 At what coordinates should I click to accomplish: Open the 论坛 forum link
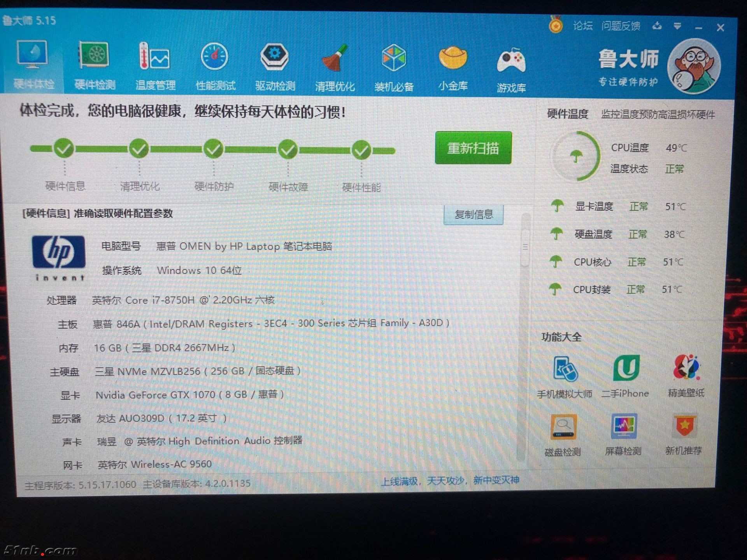pyautogui.click(x=582, y=26)
